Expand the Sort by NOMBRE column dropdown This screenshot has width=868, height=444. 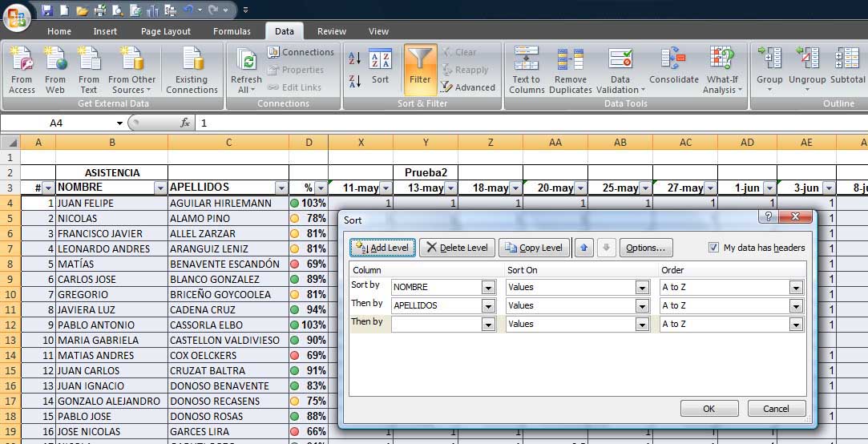488,287
